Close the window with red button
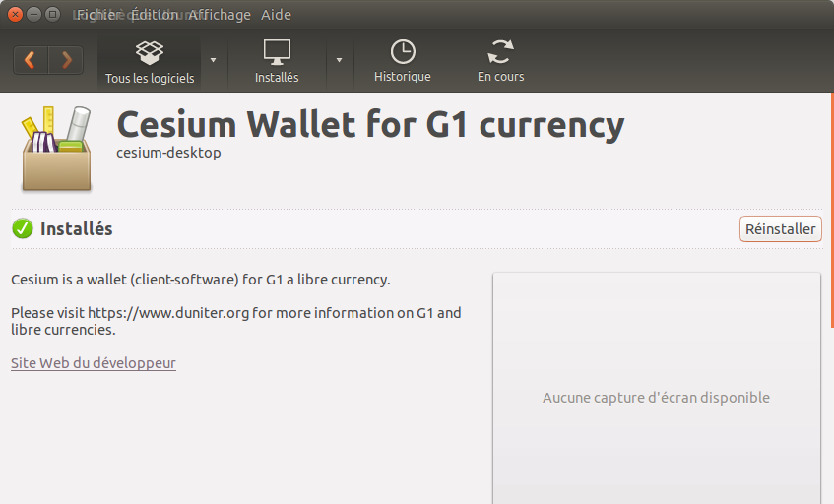Screen dimensions: 834x504 coord(15,15)
